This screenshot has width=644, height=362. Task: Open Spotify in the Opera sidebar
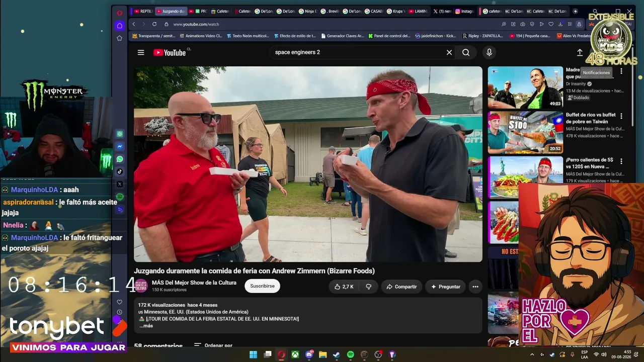(x=120, y=197)
